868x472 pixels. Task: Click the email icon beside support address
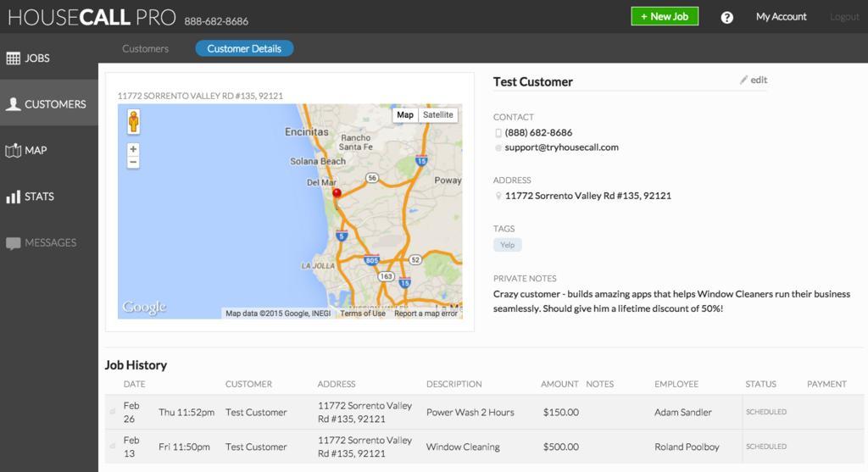pos(498,147)
